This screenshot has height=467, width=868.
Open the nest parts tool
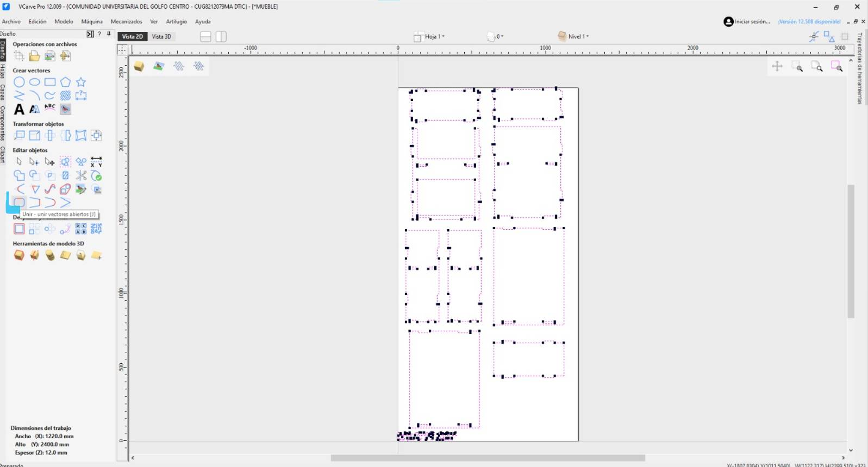96,229
